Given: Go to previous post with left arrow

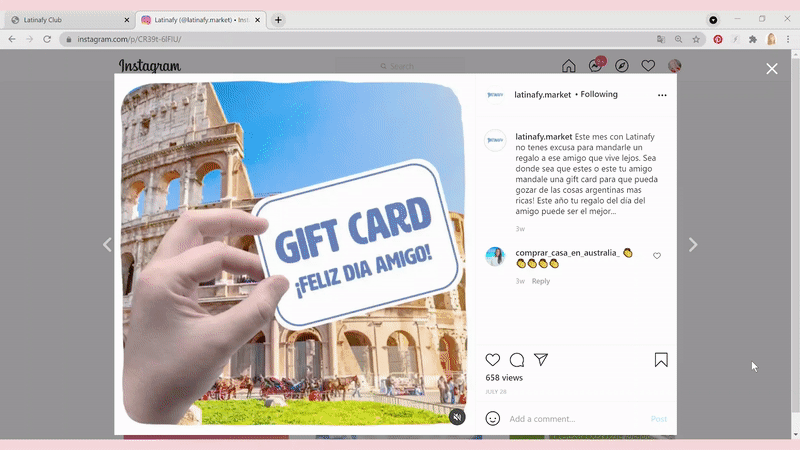Looking at the screenshot, I should (107, 245).
